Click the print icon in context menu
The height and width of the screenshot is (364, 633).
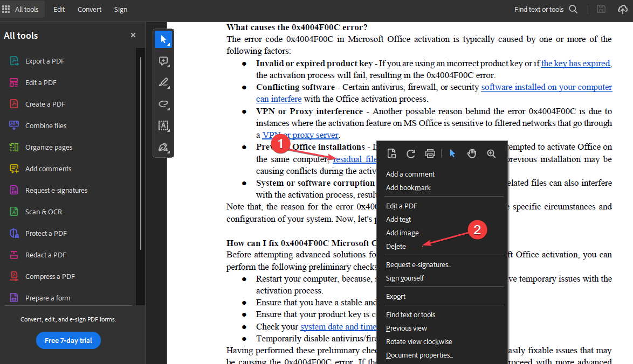(x=430, y=153)
